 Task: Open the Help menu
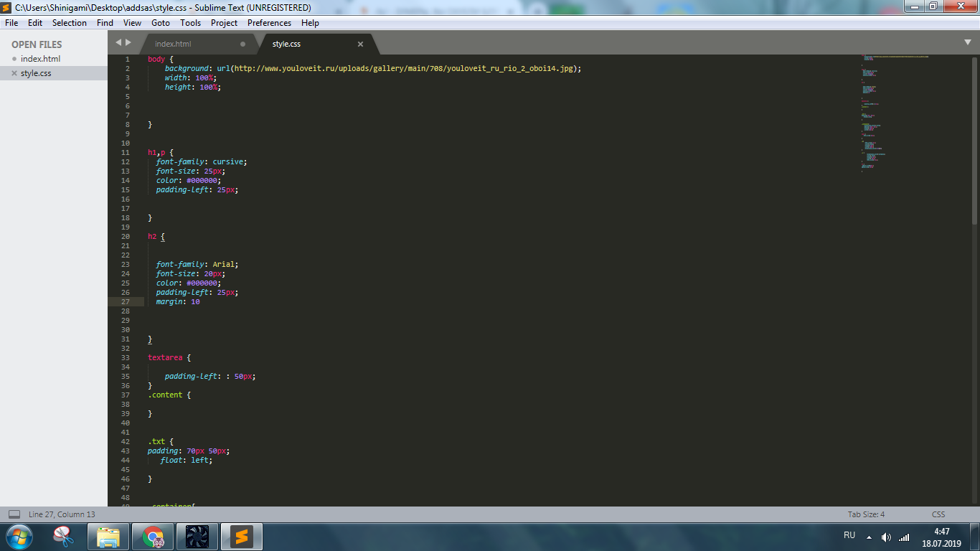[310, 23]
